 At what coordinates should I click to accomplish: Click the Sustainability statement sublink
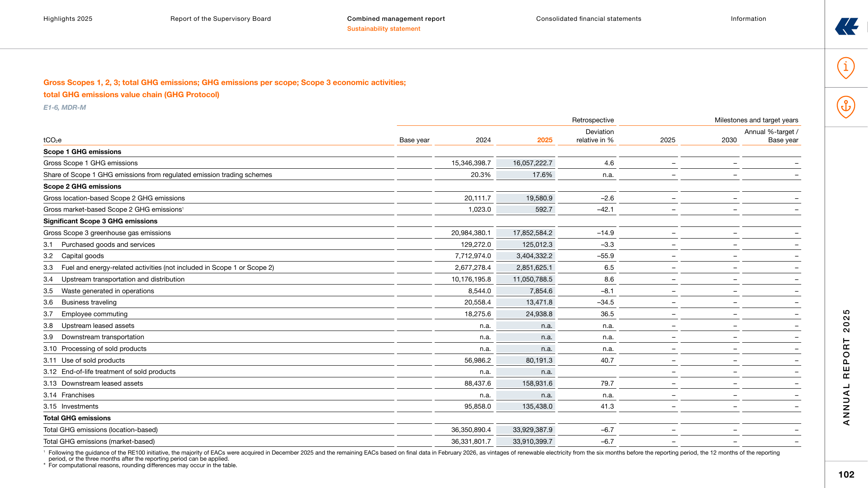(x=383, y=29)
